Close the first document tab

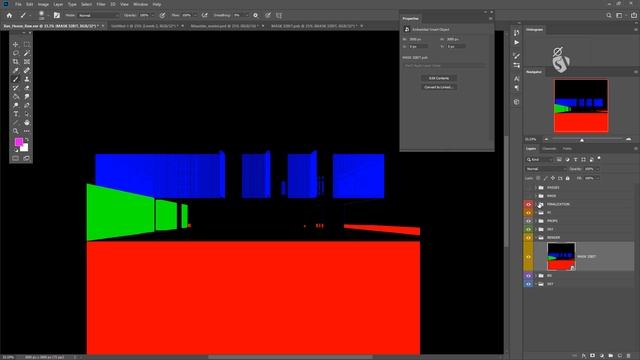click(103, 26)
